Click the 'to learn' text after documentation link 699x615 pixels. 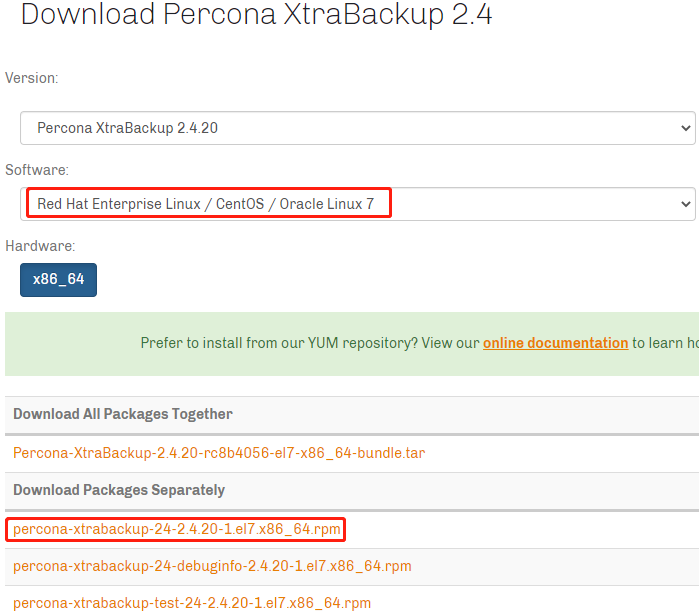point(658,343)
